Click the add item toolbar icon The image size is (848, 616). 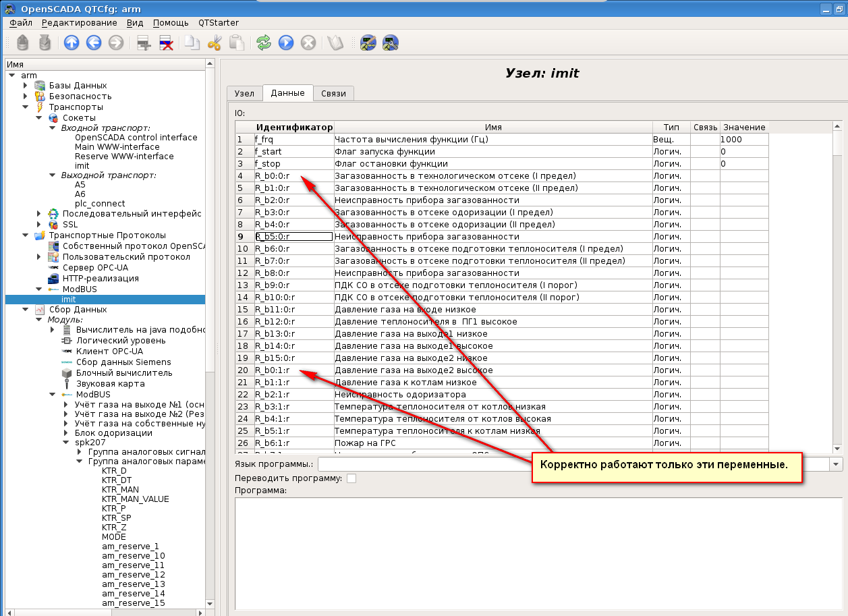pyautogui.click(x=143, y=43)
